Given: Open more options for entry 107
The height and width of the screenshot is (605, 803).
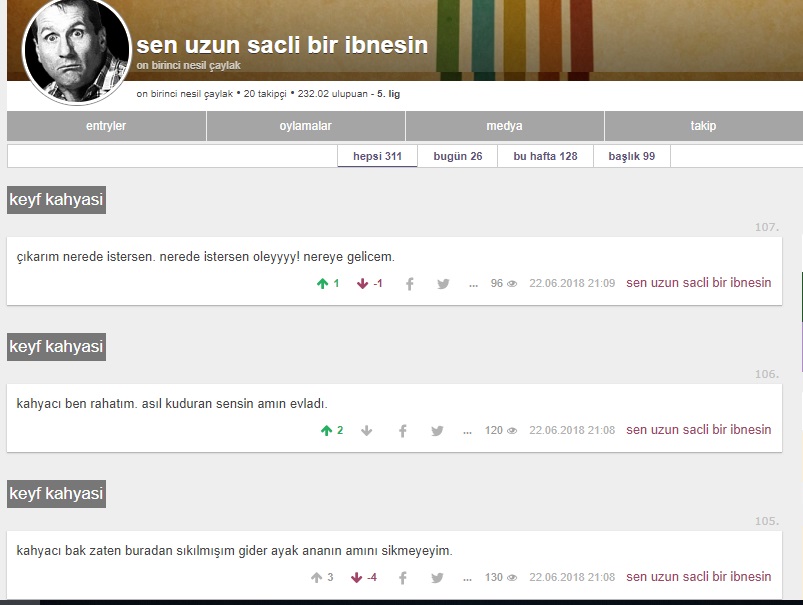Looking at the screenshot, I should [473, 284].
